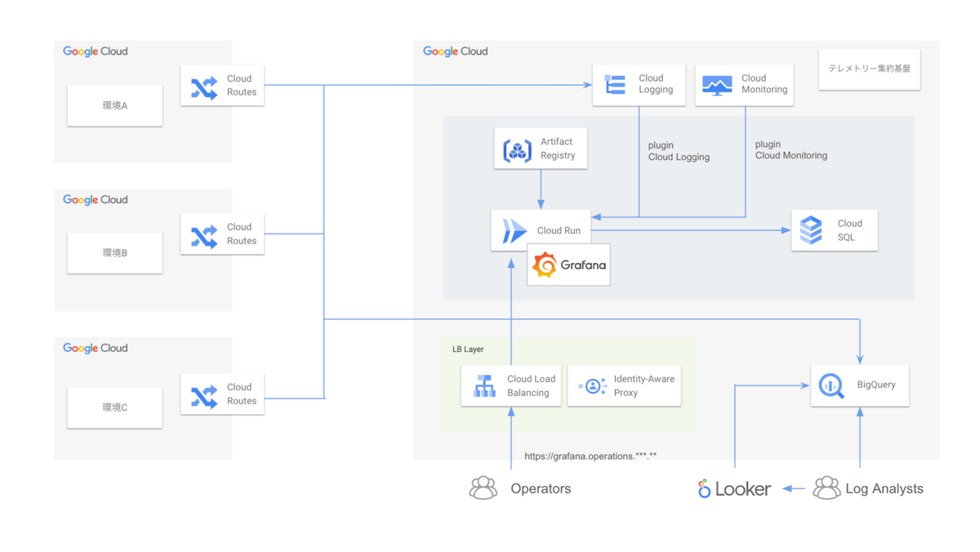Click the 'plugin Cloud Logging' label
This screenshot has width=980, height=552.
click(679, 151)
